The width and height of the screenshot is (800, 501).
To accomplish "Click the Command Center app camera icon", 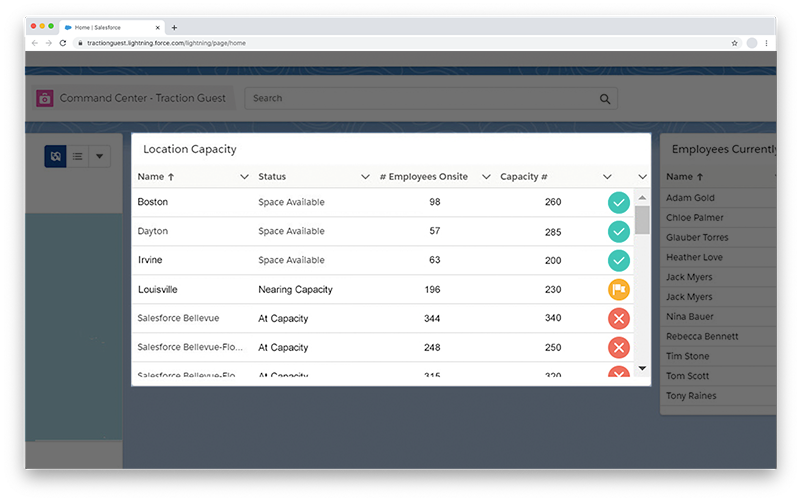I will (45, 98).
